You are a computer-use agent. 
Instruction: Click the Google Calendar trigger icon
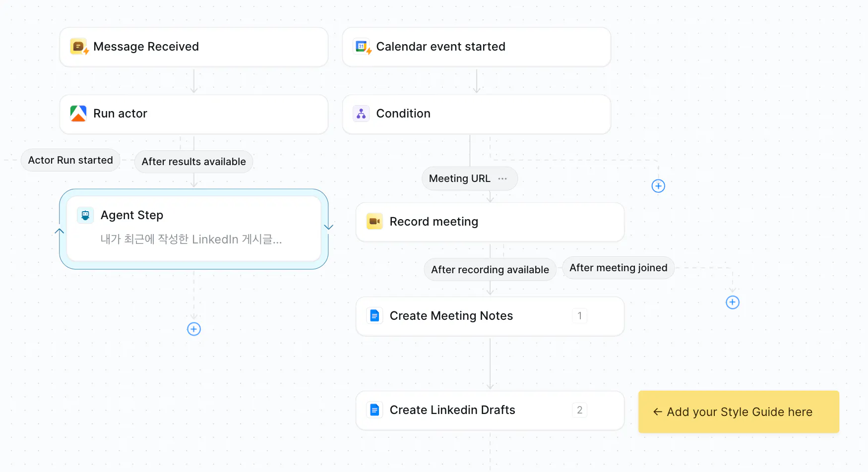[362, 47]
